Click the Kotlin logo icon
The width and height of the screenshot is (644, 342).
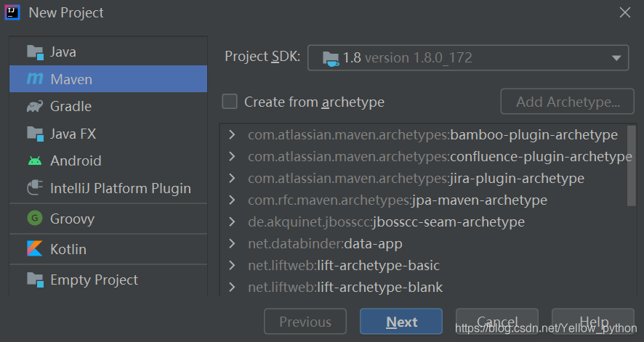(35, 248)
